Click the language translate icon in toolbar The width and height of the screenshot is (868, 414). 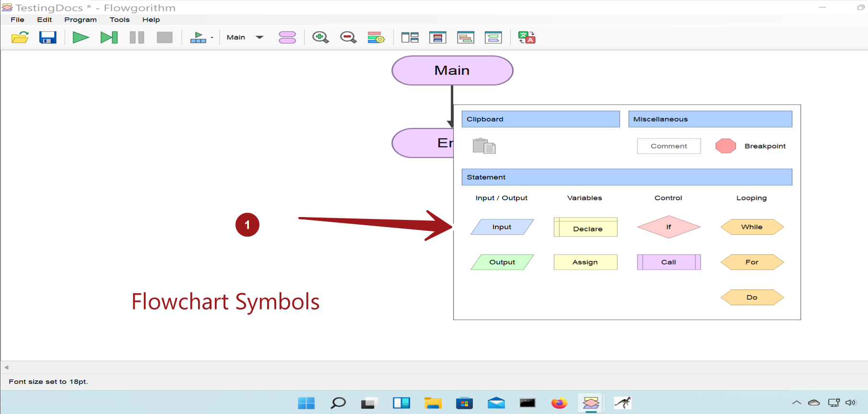click(x=527, y=37)
